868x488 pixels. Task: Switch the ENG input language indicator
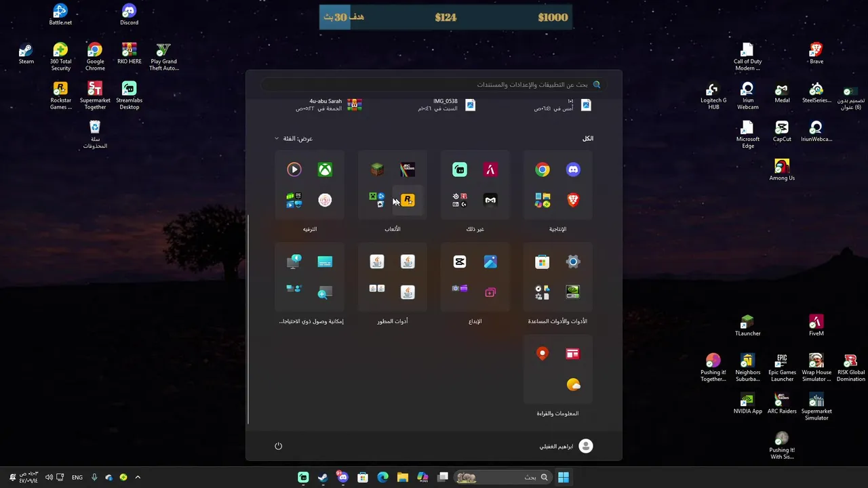point(77,477)
